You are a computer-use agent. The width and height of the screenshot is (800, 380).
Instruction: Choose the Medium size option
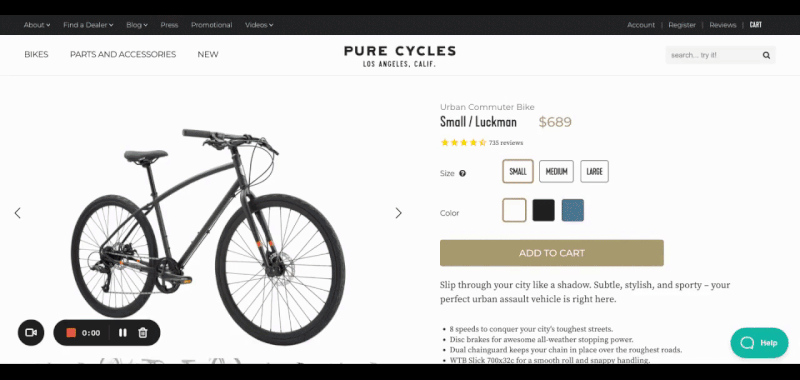(556, 171)
